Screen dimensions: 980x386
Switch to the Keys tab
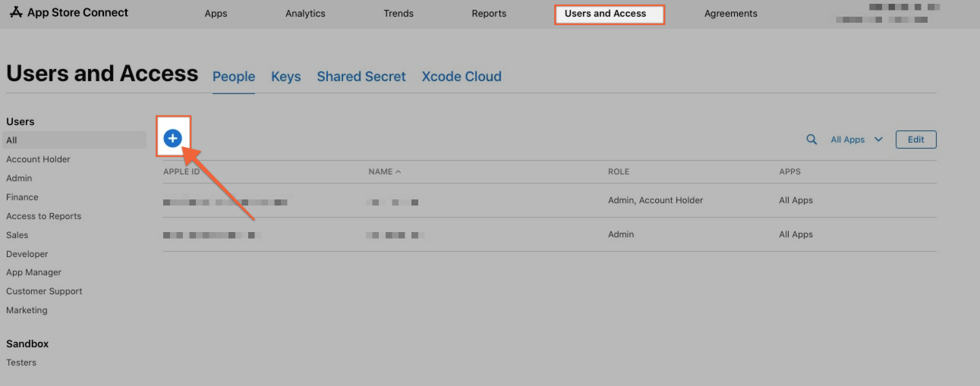(x=286, y=77)
